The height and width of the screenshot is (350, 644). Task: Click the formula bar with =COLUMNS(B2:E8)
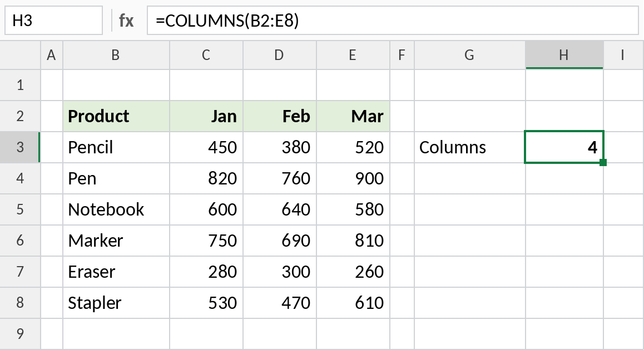[x=393, y=21]
